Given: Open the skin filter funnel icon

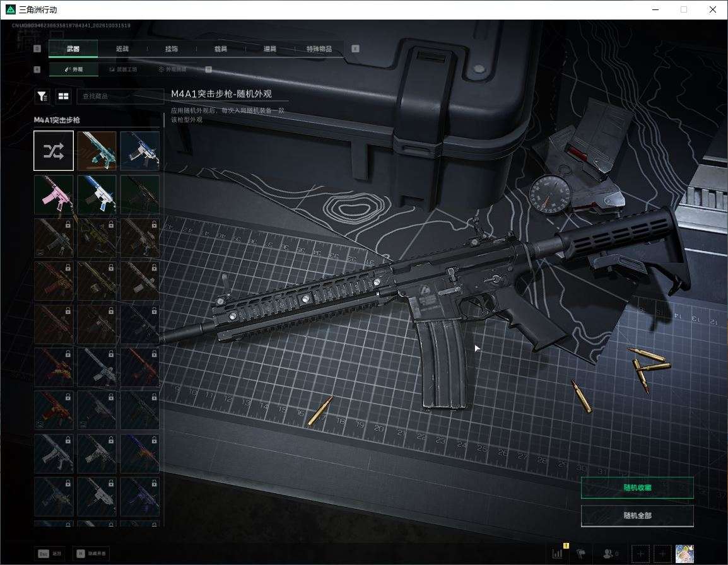Looking at the screenshot, I should tap(43, 96).
